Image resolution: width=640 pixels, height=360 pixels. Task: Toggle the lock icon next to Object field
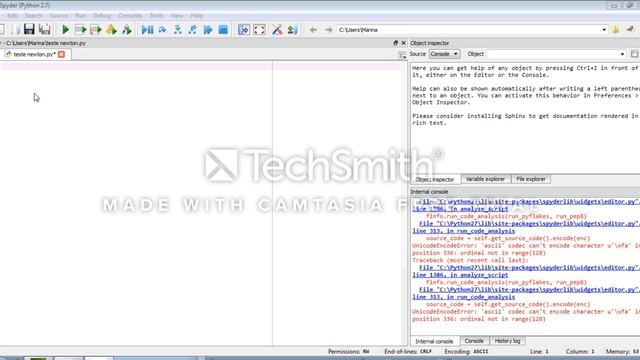click(634, 54)
